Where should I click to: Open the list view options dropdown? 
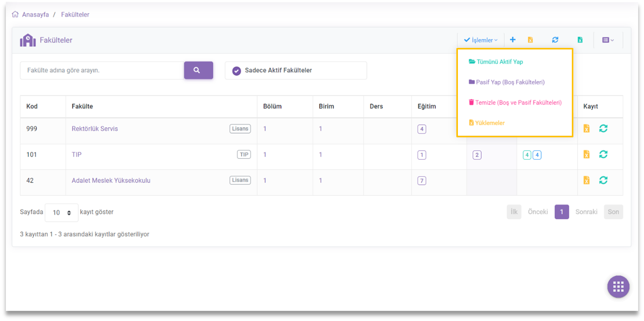click(608, 40)
